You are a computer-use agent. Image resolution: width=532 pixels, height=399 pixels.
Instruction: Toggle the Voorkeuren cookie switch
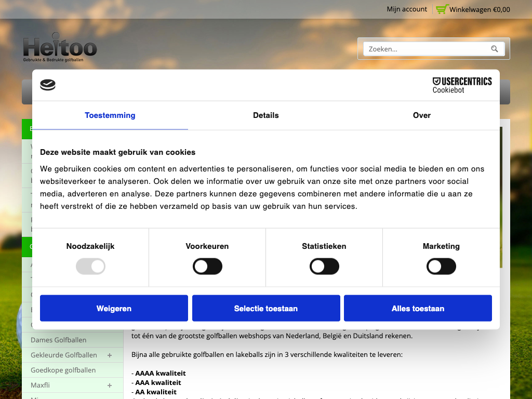207,267
